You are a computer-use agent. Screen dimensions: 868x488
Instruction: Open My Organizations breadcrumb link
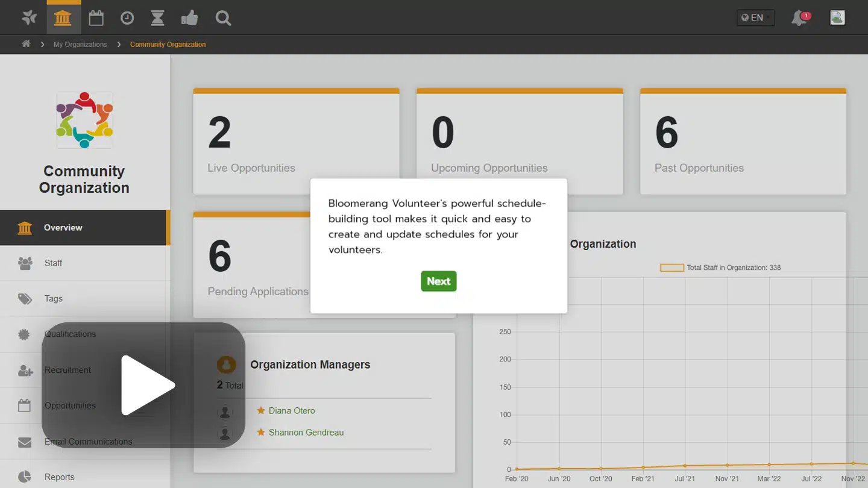tap(80, 45)
